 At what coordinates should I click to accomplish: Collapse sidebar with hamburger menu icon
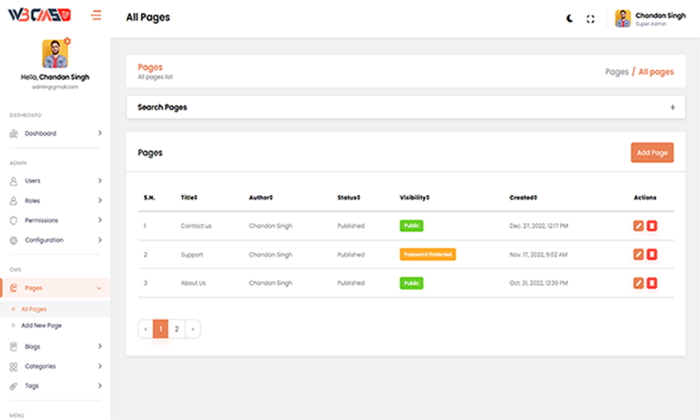(x=96, y=15)
